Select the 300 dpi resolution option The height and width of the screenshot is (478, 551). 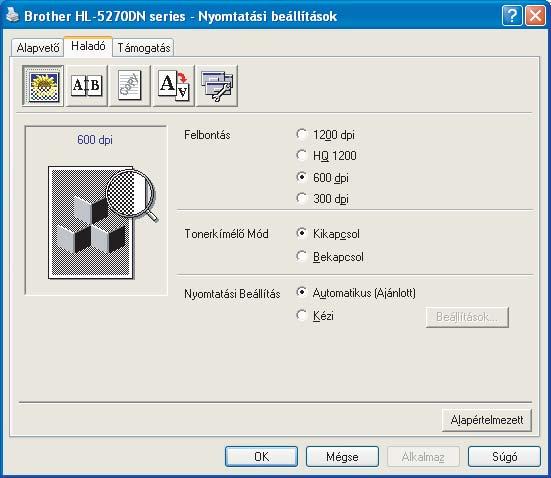point(323,199)
